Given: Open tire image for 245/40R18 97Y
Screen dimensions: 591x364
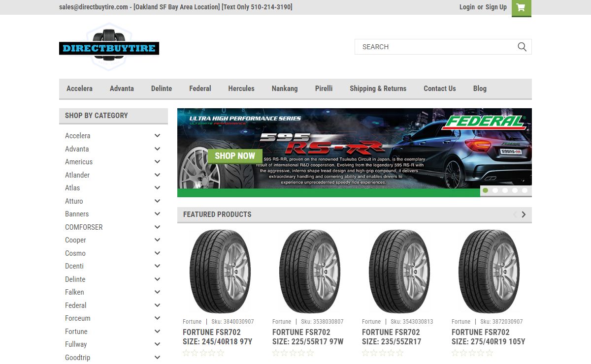Looking at the screenshot, I should coord(220,272).
